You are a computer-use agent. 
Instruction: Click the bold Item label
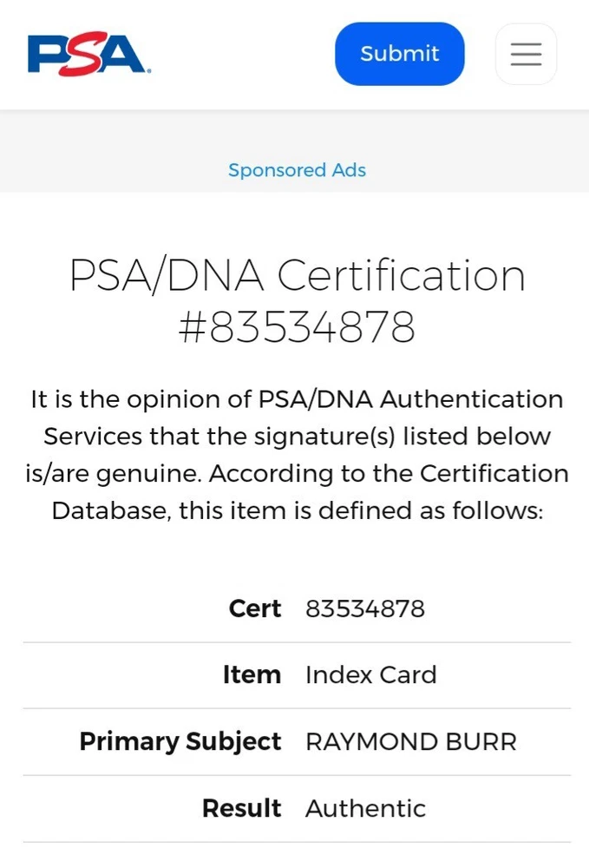(252, 674)
